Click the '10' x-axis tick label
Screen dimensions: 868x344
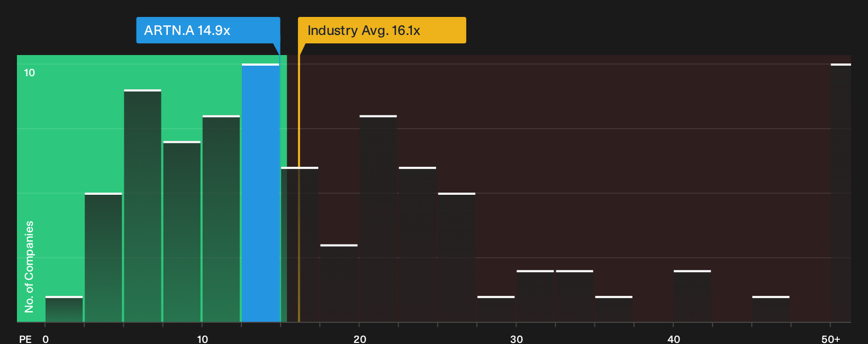203,339
